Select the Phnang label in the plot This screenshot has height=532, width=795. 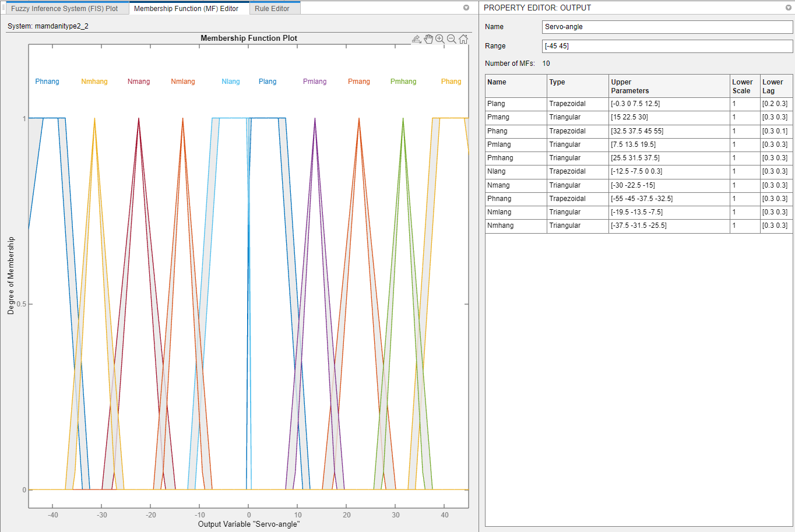pyautogui.click(x=47, y=82)
